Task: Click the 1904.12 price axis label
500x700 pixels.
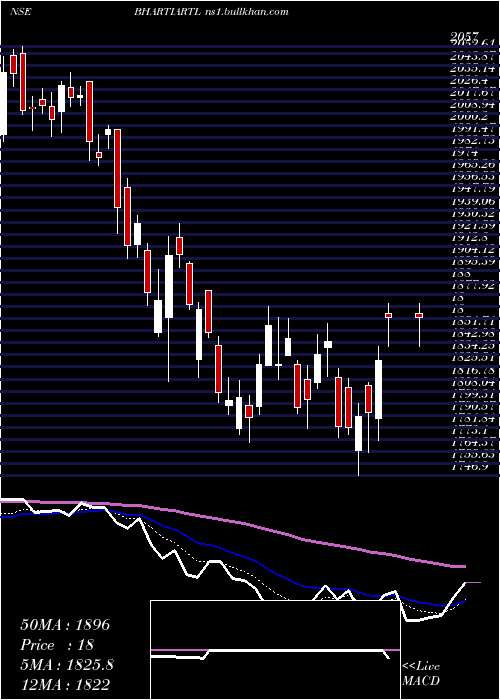Action: coord(471,250)
